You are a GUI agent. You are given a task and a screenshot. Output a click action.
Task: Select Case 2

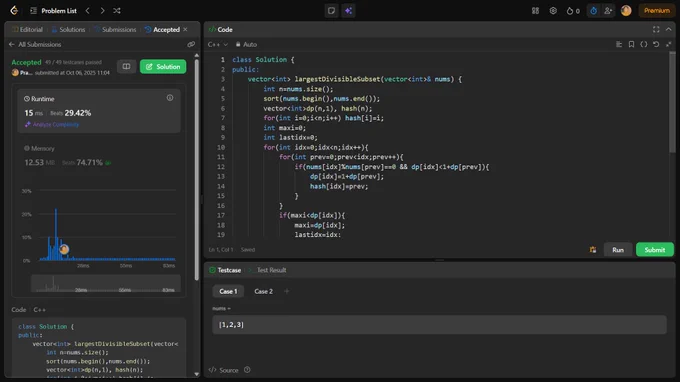pos(263,291)
